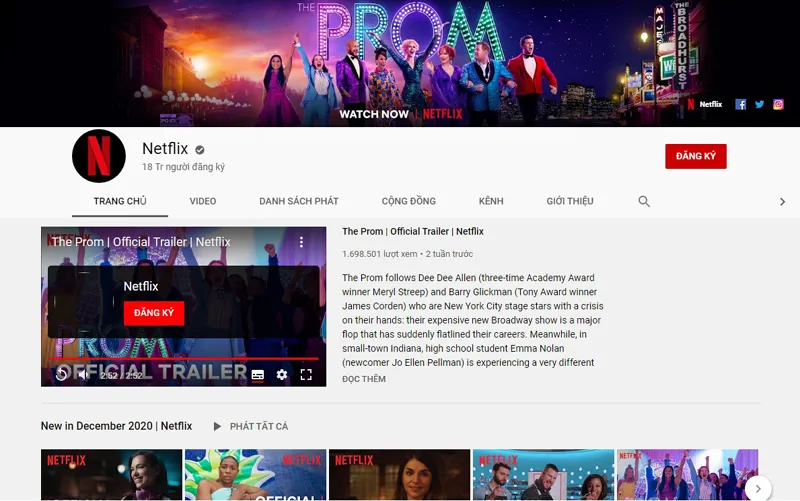Screen dimensions: 800x501
Task: Open The Prom Official Trailer title link
Action: pyautogui.click(x=413, y=231)
